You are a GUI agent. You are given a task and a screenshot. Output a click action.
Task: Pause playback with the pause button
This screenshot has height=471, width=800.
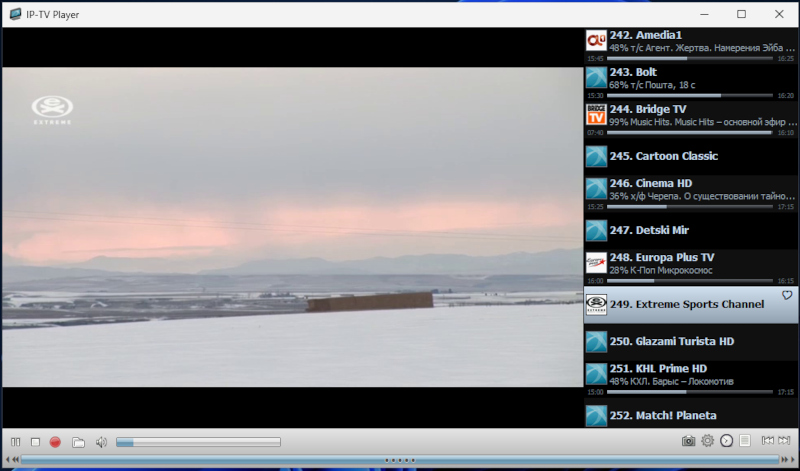pyautogui.click(x=16, y=441)
